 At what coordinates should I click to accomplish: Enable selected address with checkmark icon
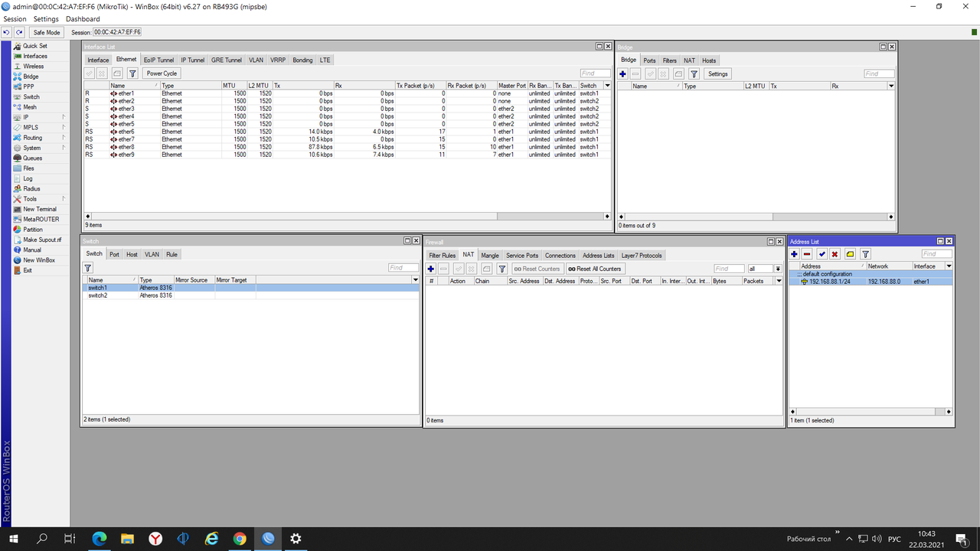click(x=822, y=254)
